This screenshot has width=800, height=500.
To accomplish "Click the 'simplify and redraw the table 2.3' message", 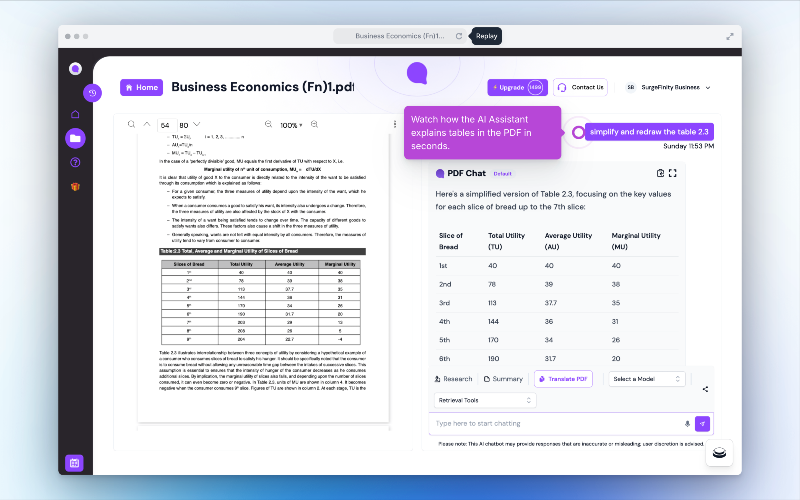I will 649,132.
